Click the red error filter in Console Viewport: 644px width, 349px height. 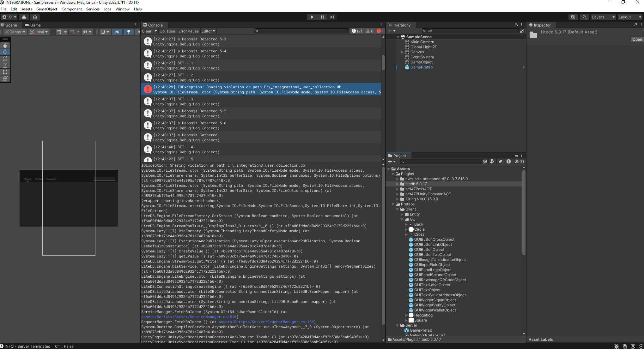point(380,31)
